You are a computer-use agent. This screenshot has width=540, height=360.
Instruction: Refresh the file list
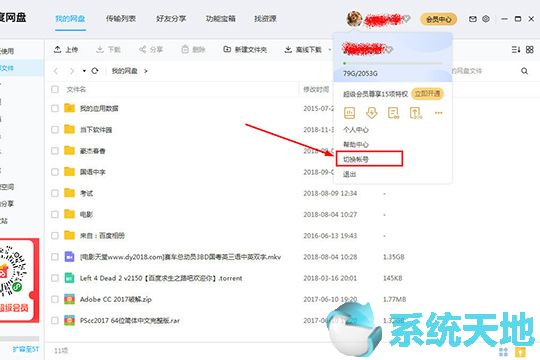95,71
